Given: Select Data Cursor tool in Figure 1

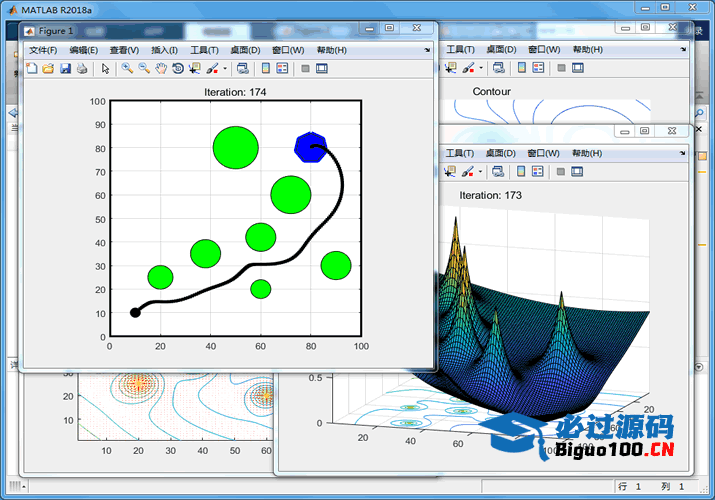Looking at the screenshot, I should tap(195, 68).
